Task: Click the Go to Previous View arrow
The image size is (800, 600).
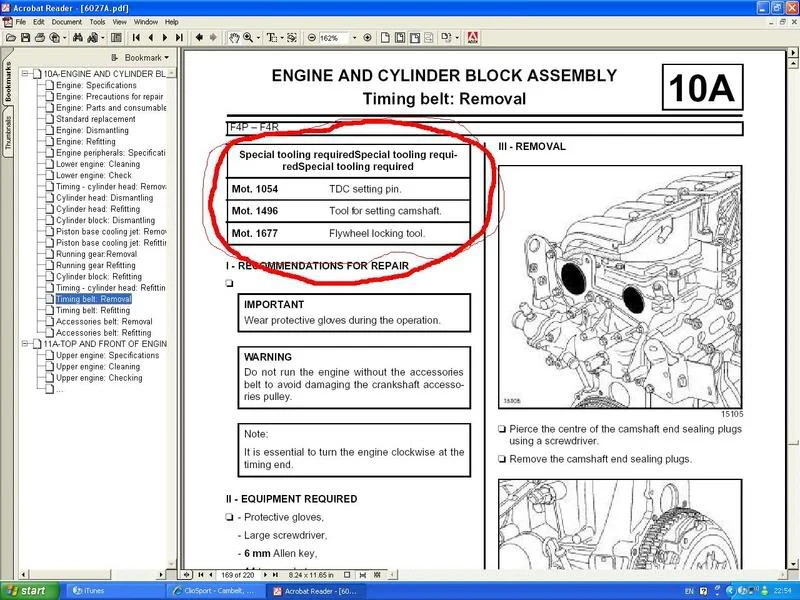Action: point(199,38)
